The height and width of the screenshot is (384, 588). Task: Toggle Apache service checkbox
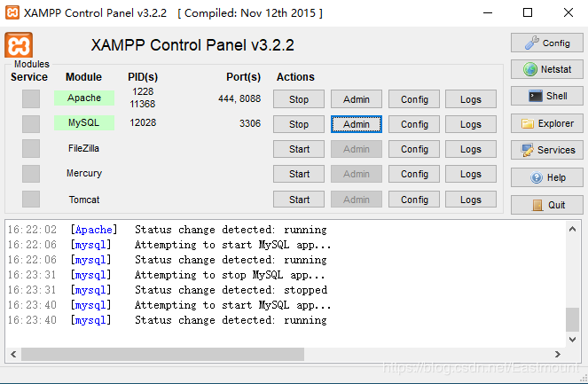point(31,99)
